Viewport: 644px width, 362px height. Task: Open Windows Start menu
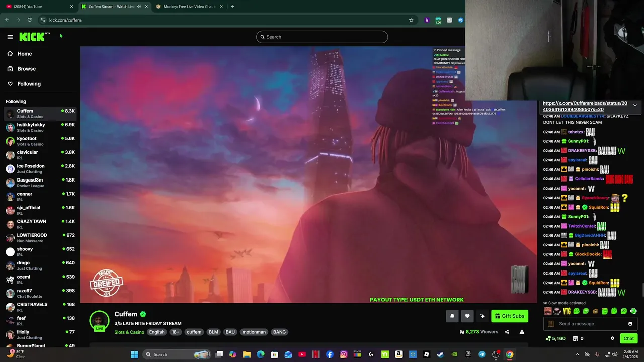(x=134, y=354)
